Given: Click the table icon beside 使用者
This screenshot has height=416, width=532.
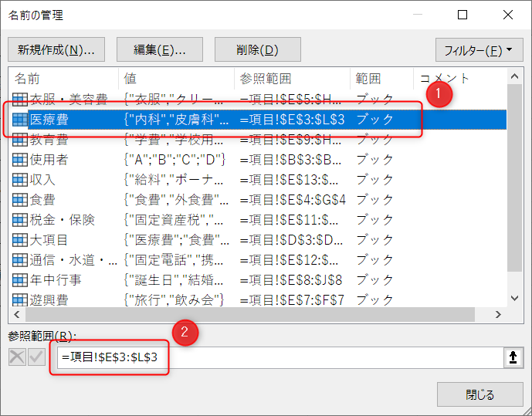Looking at the screenshot, I should point(20,160).
